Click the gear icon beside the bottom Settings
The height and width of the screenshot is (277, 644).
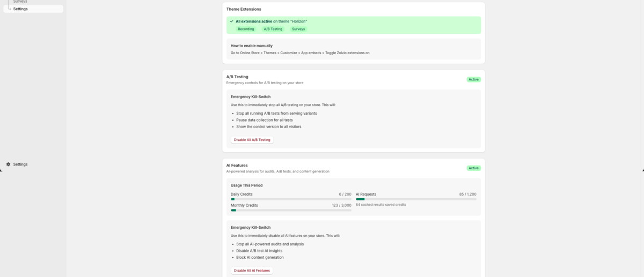9,164
